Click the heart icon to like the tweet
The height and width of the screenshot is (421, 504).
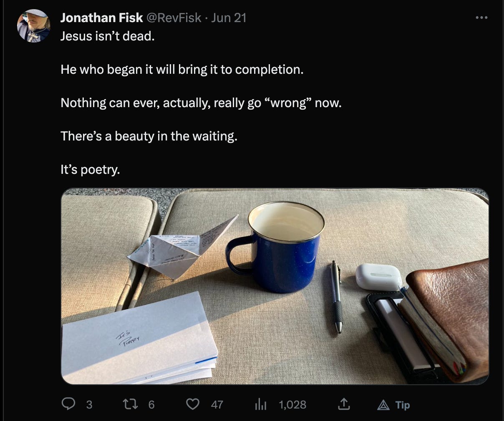point(193,404)
